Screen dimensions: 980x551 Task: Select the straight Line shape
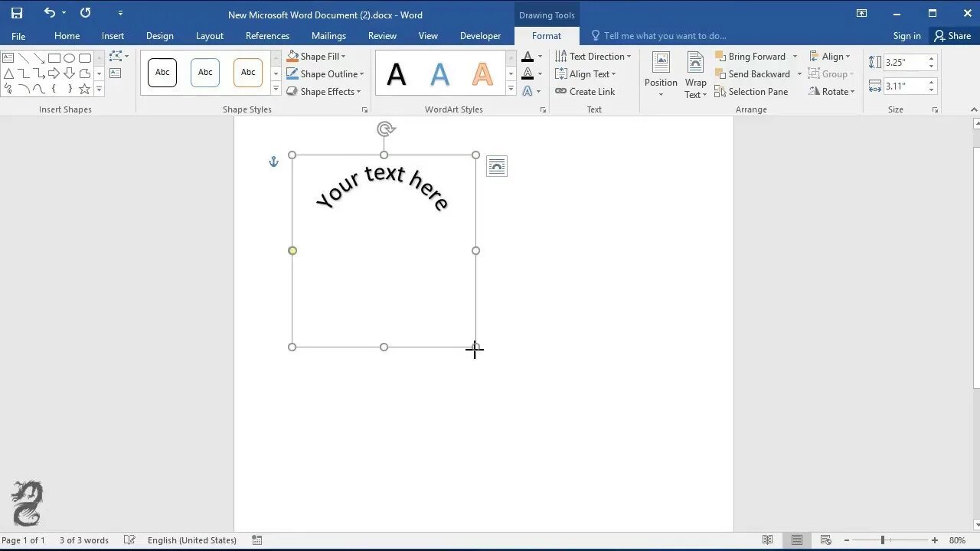[24, 58]
